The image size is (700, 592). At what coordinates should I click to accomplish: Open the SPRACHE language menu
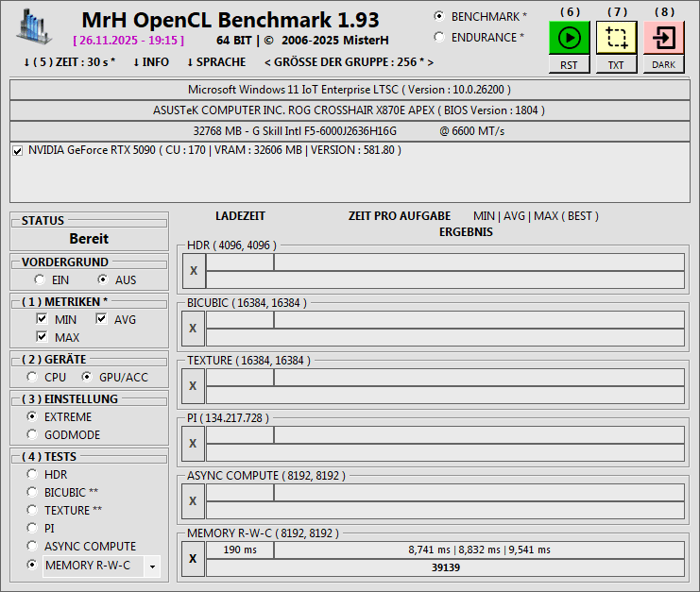click(x=216, y=62)
